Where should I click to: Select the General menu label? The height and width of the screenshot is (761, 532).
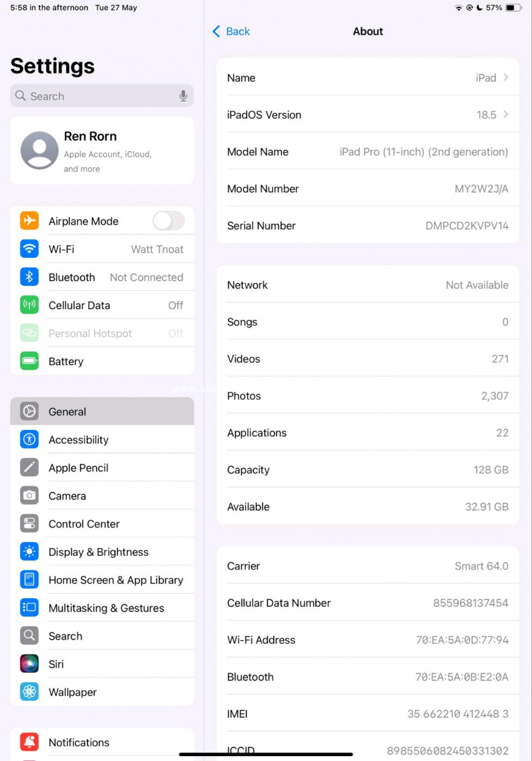pos(67,411)
